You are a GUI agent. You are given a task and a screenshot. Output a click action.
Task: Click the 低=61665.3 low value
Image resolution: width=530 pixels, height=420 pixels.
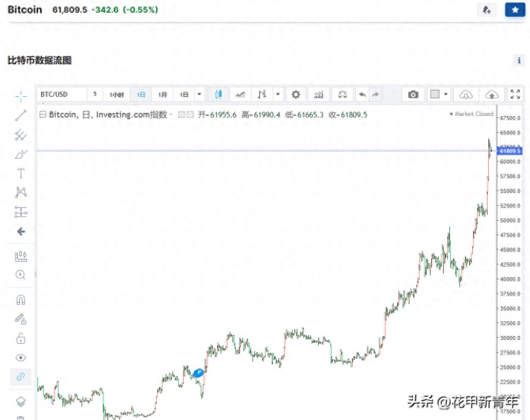pos(304,115)
